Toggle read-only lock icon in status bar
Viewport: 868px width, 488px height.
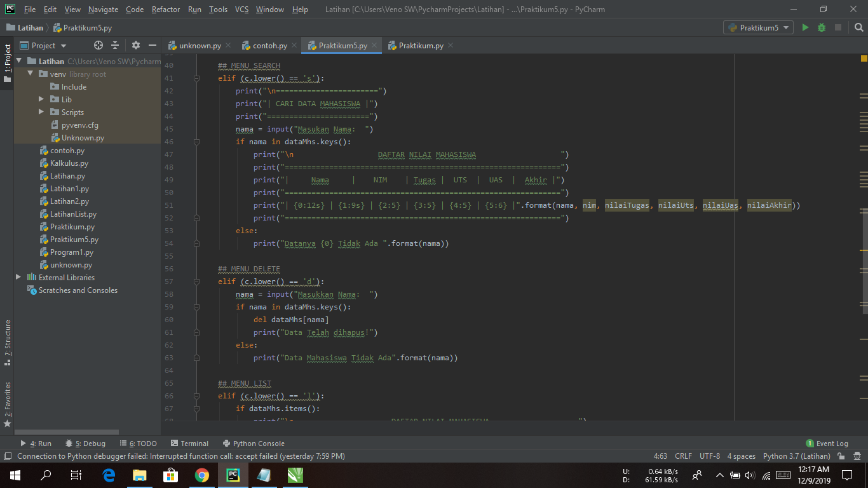pyautogui.click(x=841, y=456)
